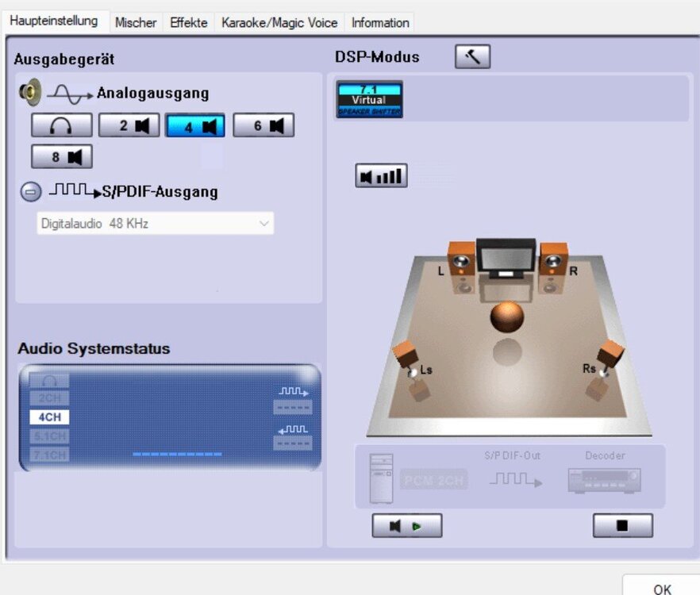
Task: Click the S/PDIF input status waveform icon
Action: click(x=293, y=429)
